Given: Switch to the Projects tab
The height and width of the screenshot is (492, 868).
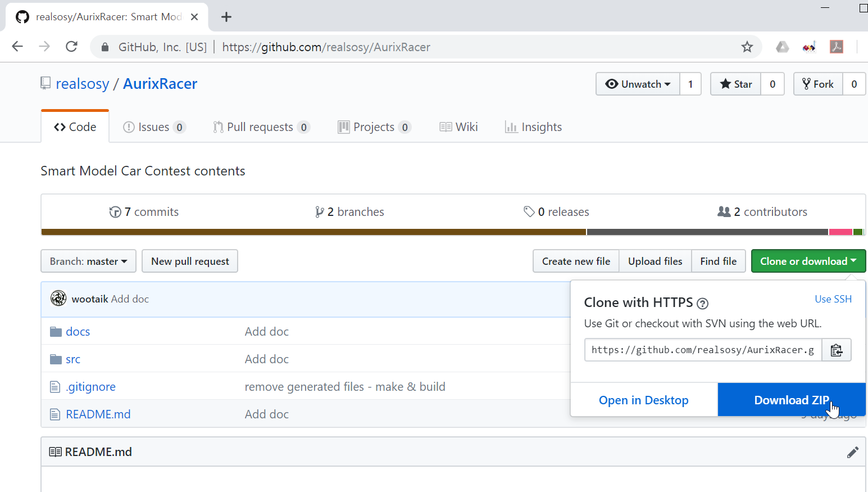Looking at the screenshot, I should [374, 127].
